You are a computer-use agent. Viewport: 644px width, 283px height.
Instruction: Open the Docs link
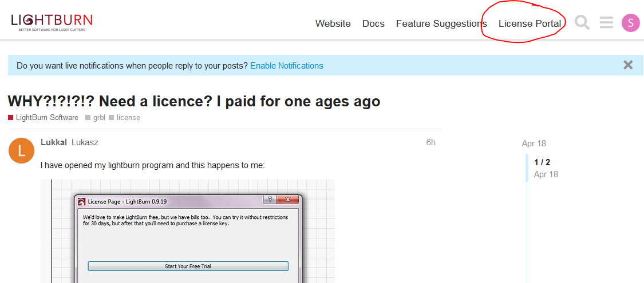(373, 24)
